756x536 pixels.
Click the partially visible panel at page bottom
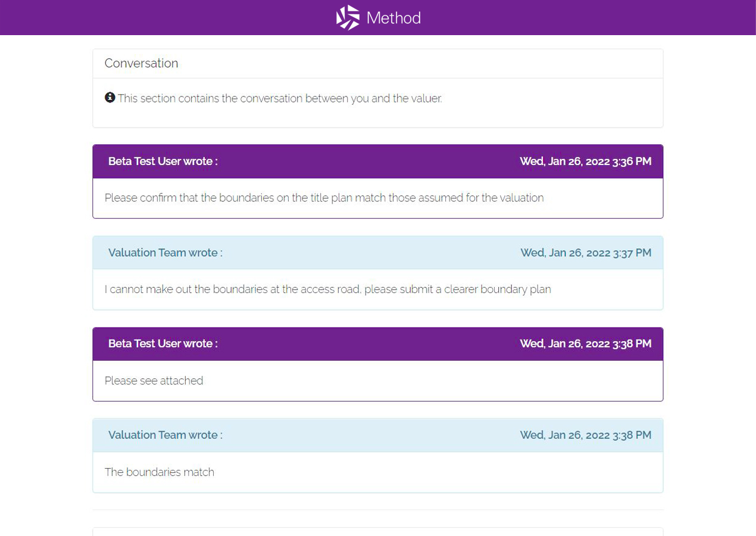click(x=377, y=531)
